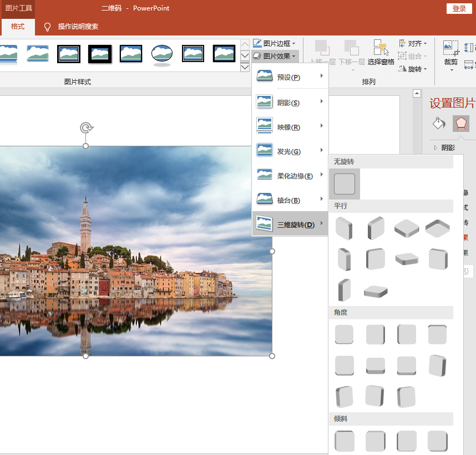This screenshot has height=455, width=476.
Task: Select the no-rotation preset under 无旋转
Action: pyautogui.click(x=345, y=184)
